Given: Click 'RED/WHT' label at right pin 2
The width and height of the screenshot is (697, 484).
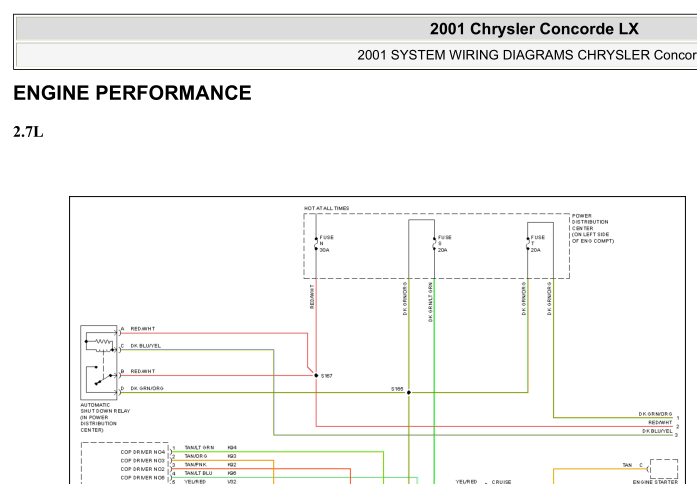Looking at the screenshot, I should [x=660, y=423].
